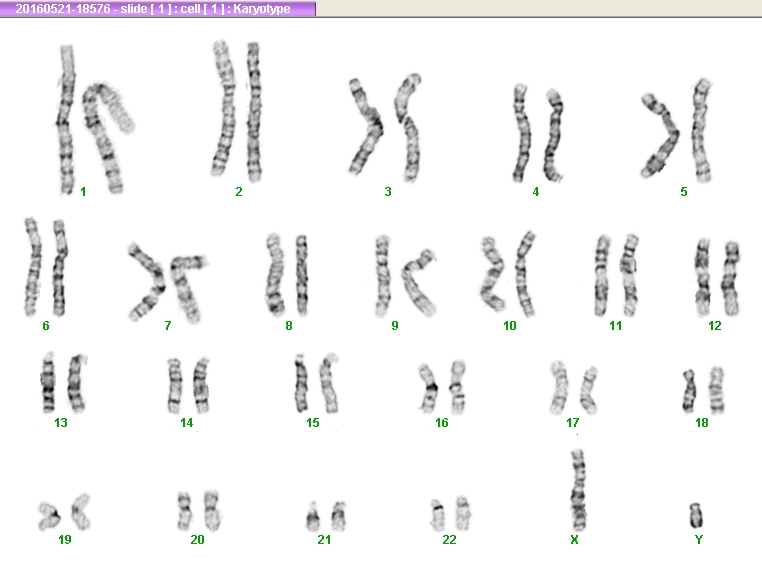762x582 pixels.
Task: Select the Y chromosome image
Action: click(696, 515)
